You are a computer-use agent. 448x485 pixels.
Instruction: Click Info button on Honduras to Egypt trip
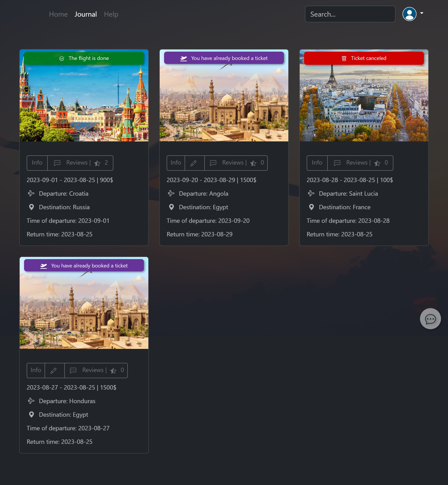pyautogui.click(x=36, y=370)
